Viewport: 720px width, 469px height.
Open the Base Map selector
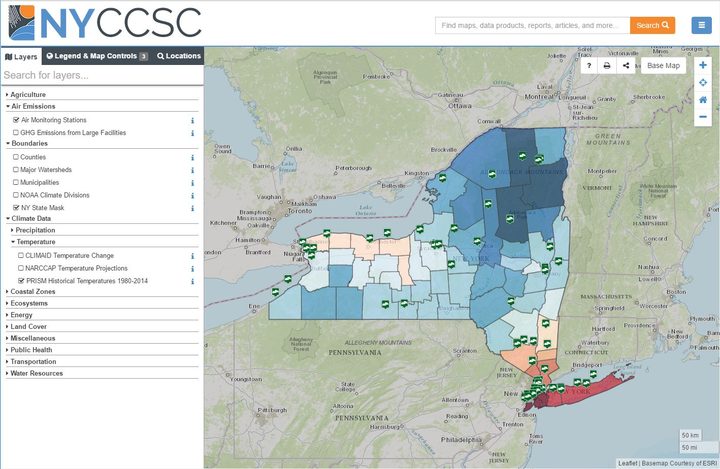point(663,66)
